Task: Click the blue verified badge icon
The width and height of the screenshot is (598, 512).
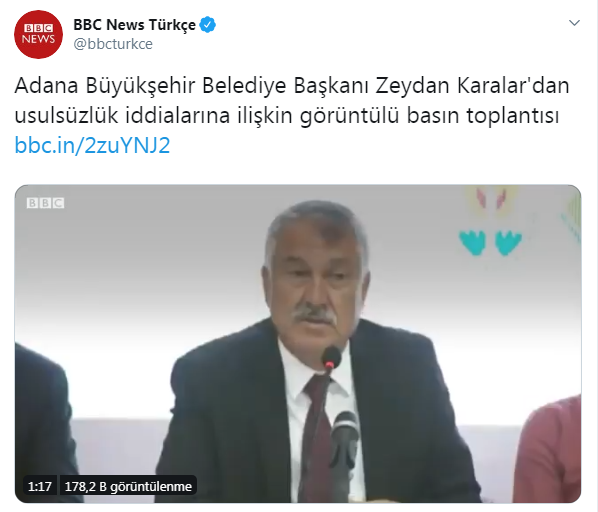Action: (x=207, y=25)
